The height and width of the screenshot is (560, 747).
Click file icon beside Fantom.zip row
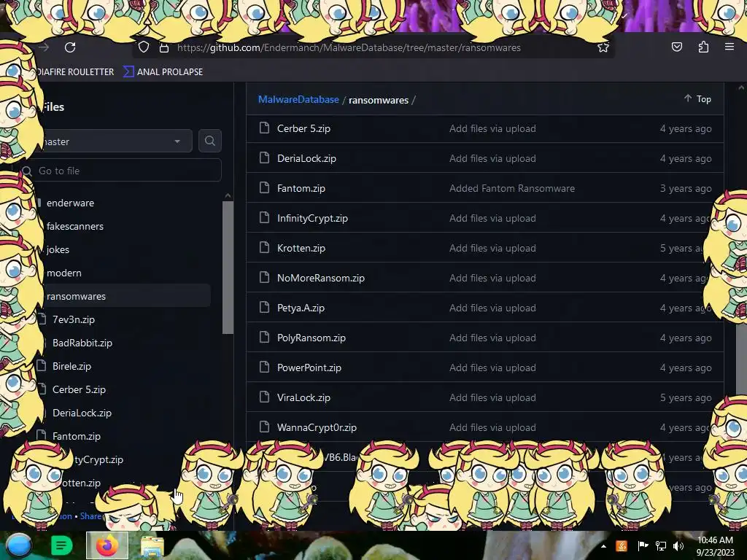(264, 187)
